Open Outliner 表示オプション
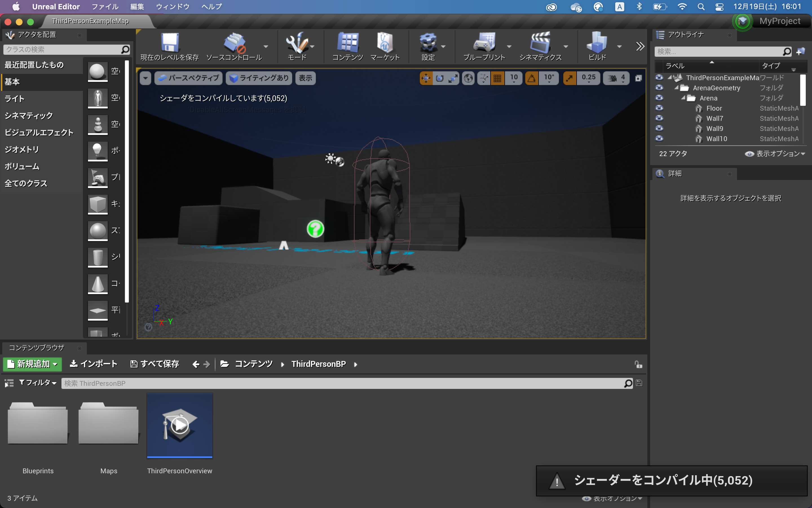Image resolution: width=812 pixels, height=508 pixels. coord(775,154)
